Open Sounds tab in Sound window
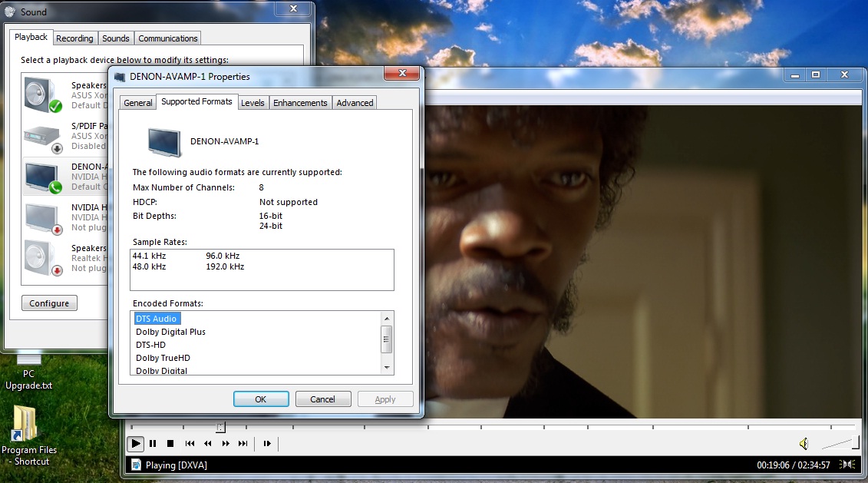The height and width of the screenshot is (483, 868). coord(116,38)
